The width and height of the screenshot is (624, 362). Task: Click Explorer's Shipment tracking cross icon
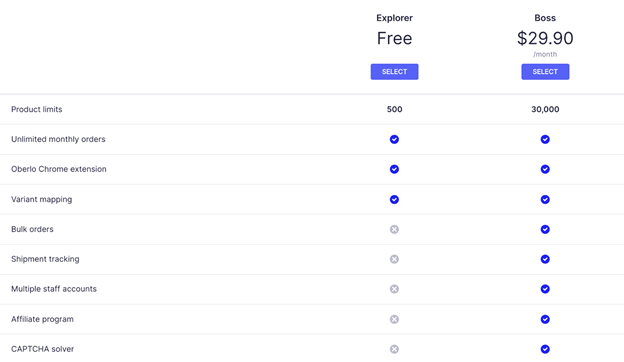(x=394, y=259)
